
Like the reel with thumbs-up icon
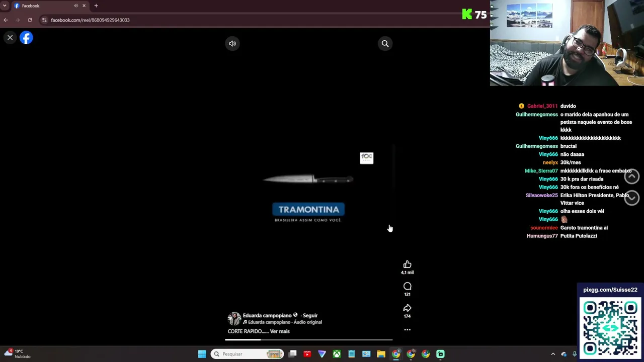[x=408, y=264]
